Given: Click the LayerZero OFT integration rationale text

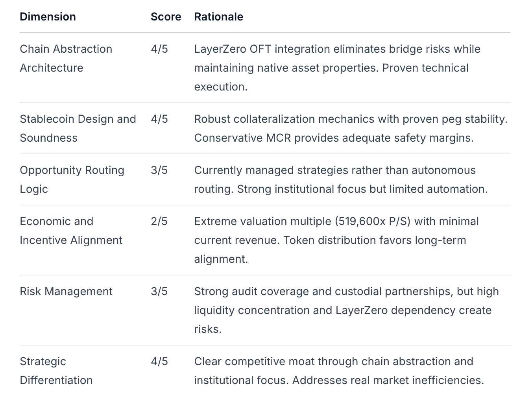Looking at the screenshot, I should [x=337, y=68].
